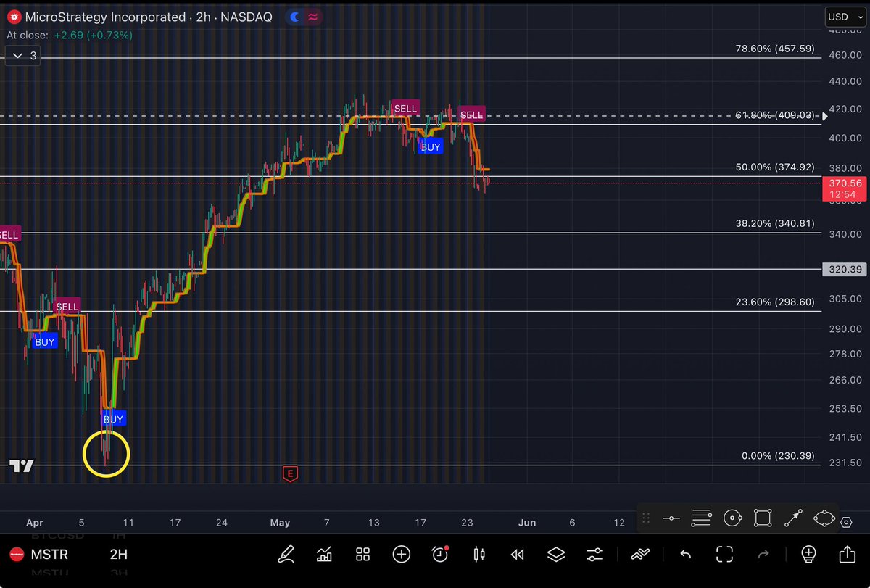The height and width of the screenshot is (588, 870).
Task: Select the 38.20% (340.81) Fib label
Action: point(774,224)
